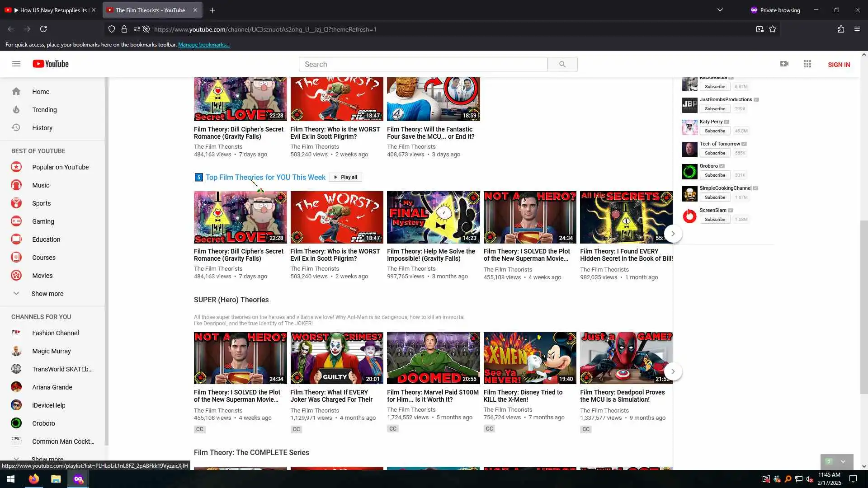
Task: Open the YouTube hamburger guide menu
Action: [x=16, y=64]
